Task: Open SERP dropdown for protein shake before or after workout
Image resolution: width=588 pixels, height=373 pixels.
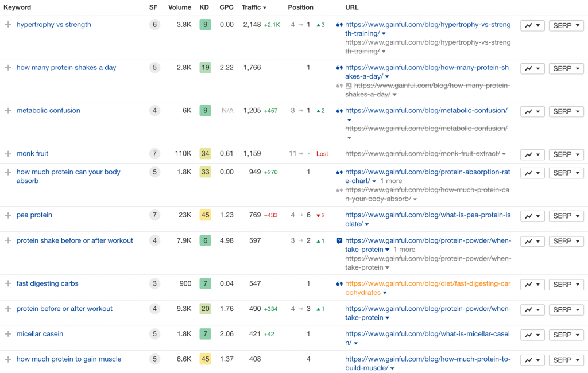Action: coord(566,241)
